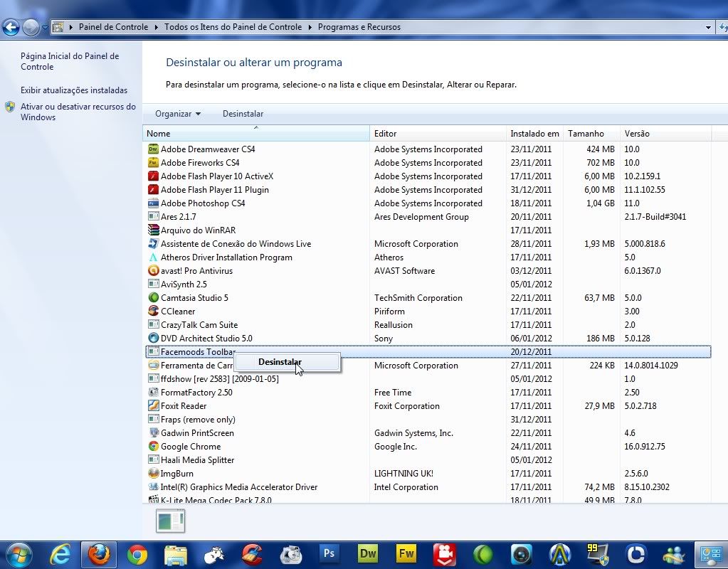Click the back navigation arrow button

[x=11, y=28]
